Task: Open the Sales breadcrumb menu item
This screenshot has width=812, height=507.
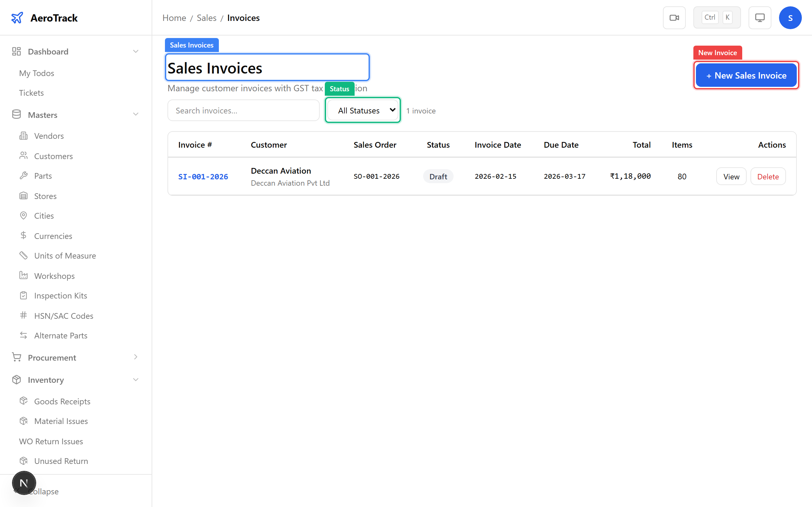Action: coord(206,17)
